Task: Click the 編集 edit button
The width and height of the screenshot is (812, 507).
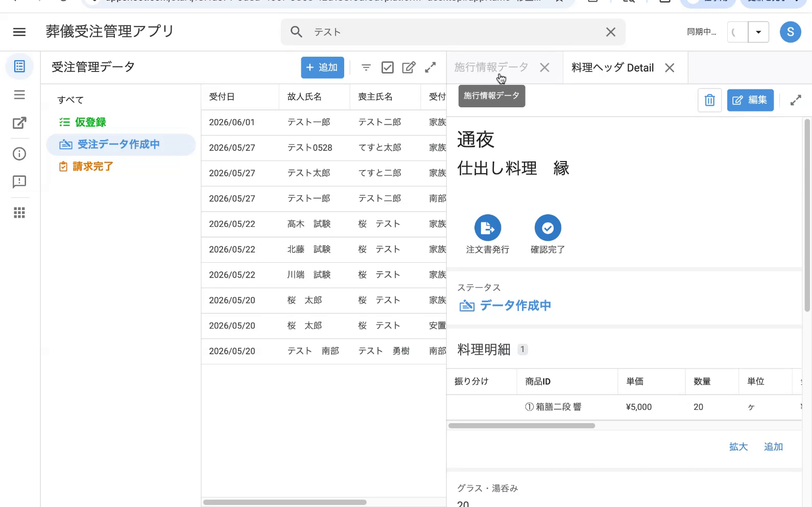Action: point(750,100)
